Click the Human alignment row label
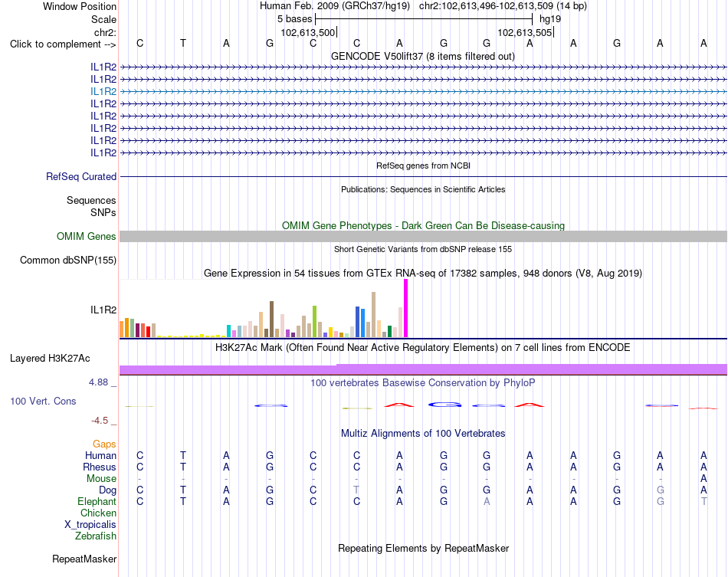 coord(100,455)
